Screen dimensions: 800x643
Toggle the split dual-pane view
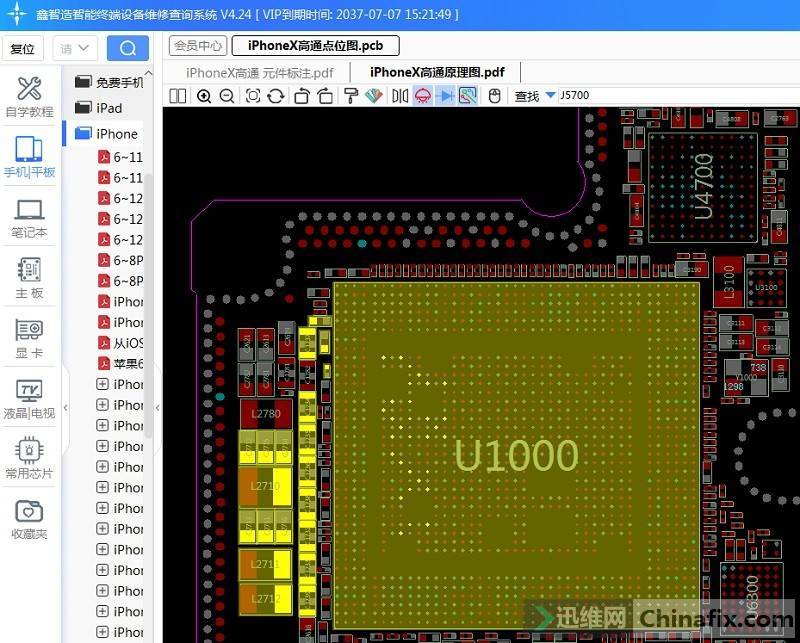tap(178, 96)
